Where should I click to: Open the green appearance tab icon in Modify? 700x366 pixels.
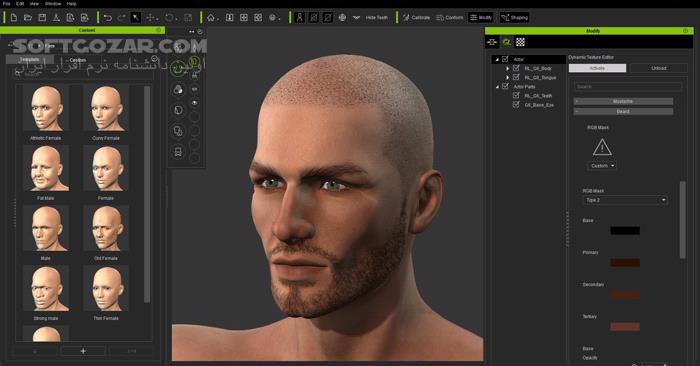click(506, 42)
